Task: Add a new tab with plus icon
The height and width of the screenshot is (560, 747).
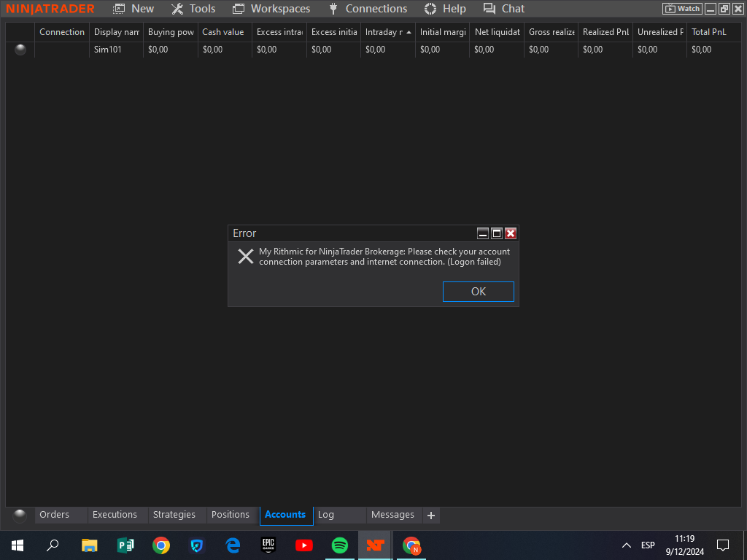Action: 431,516
